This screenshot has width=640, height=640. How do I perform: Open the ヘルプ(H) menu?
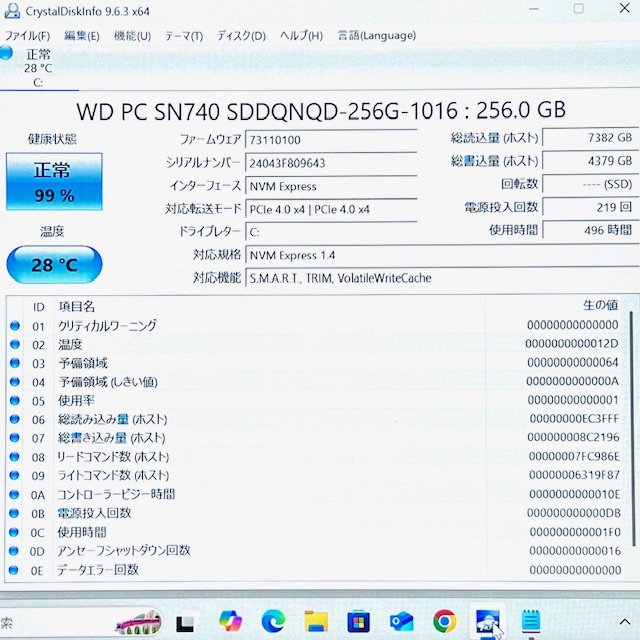[x=301, y=36]
